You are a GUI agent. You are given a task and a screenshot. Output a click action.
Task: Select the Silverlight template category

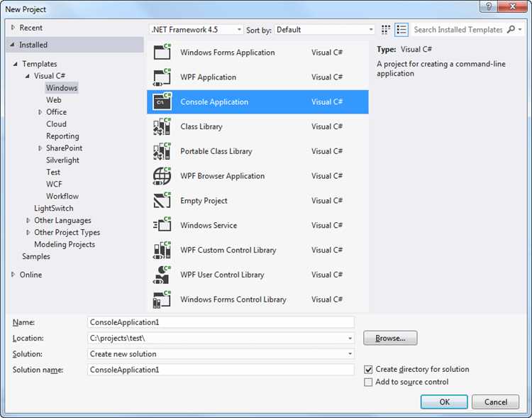(62, 160)
